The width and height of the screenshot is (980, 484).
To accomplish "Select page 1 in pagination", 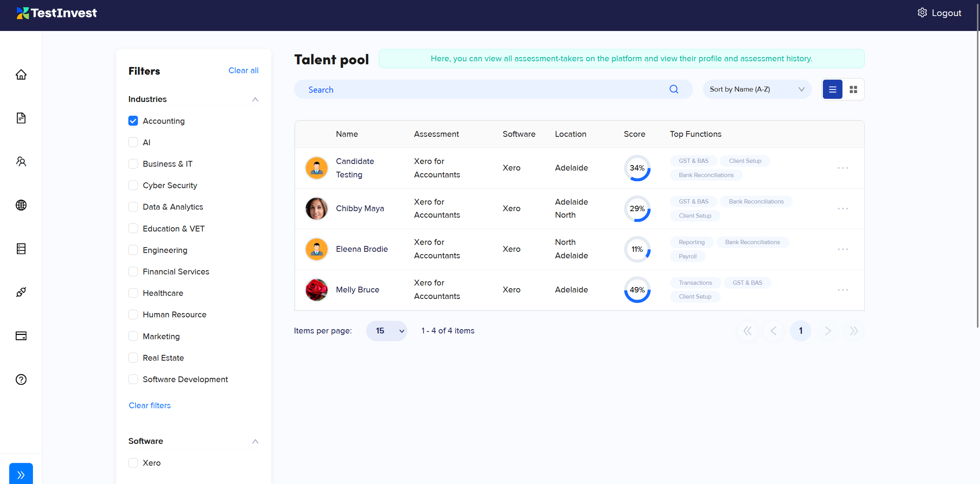I will pos(800,331).
